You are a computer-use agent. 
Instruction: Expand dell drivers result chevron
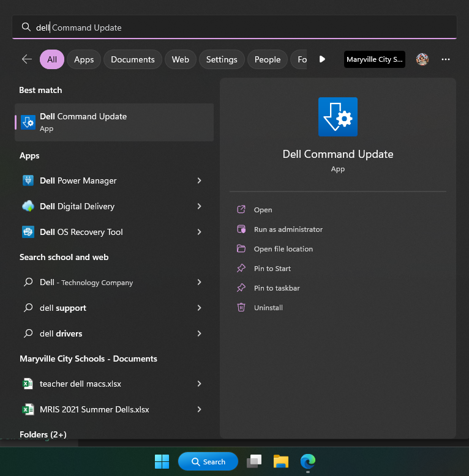click(x=199, y=333)
